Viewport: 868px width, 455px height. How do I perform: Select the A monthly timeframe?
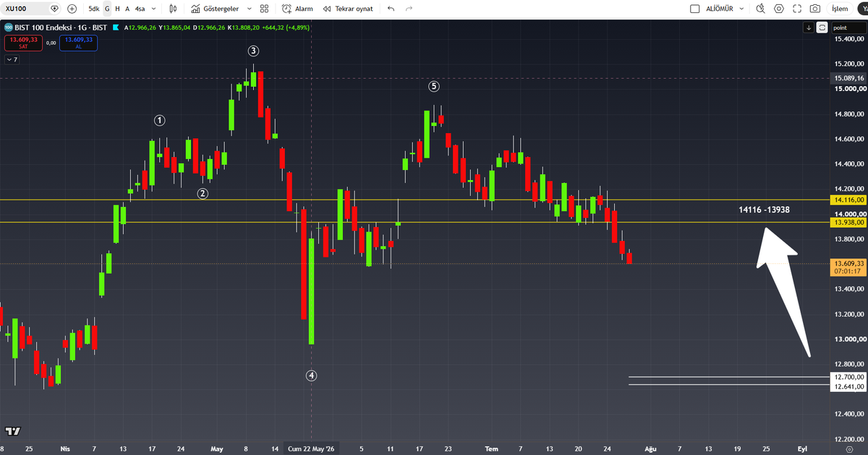(128, 9)
